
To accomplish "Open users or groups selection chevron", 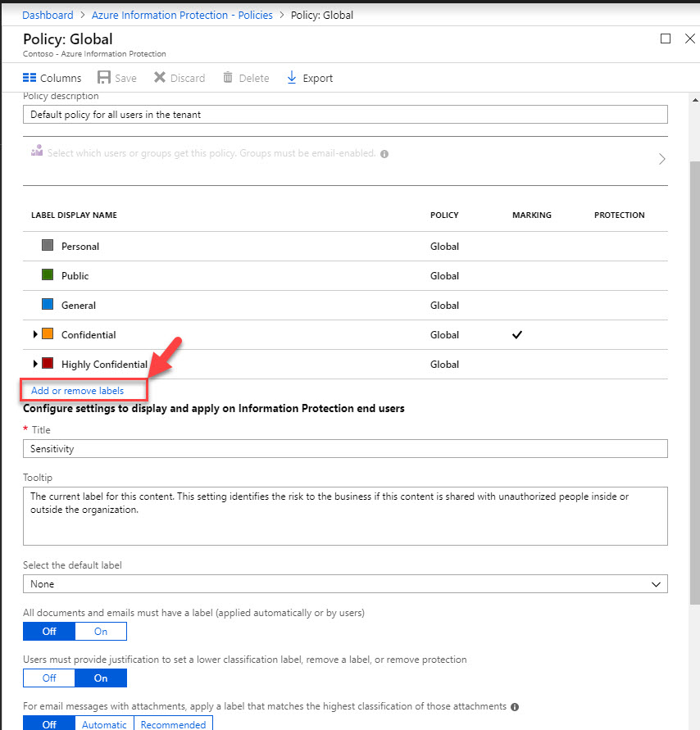I will click(661, 159).
